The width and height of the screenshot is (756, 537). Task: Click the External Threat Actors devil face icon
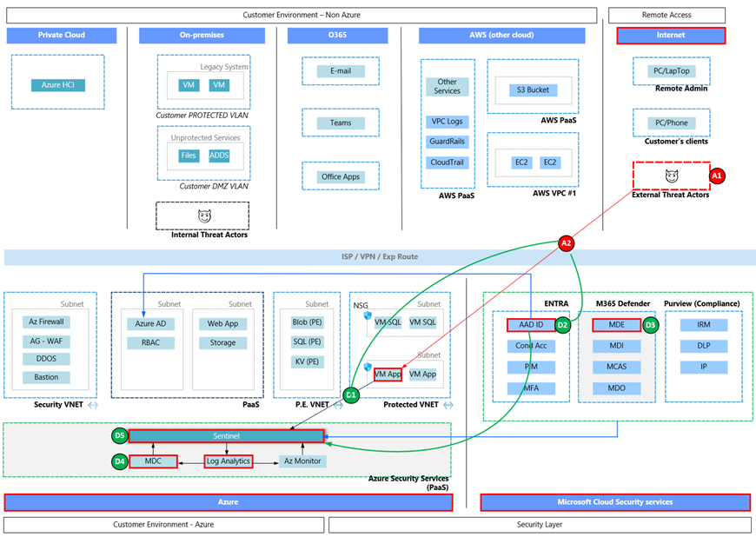click(672, 176)
